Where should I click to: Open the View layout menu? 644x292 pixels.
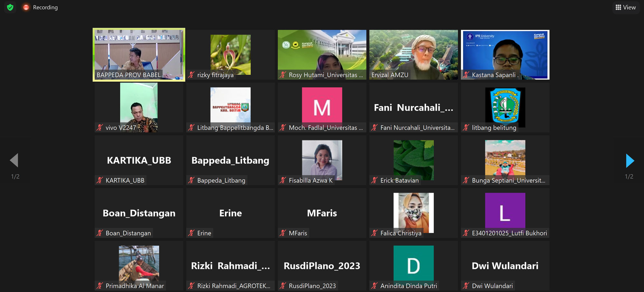point(626,7)
